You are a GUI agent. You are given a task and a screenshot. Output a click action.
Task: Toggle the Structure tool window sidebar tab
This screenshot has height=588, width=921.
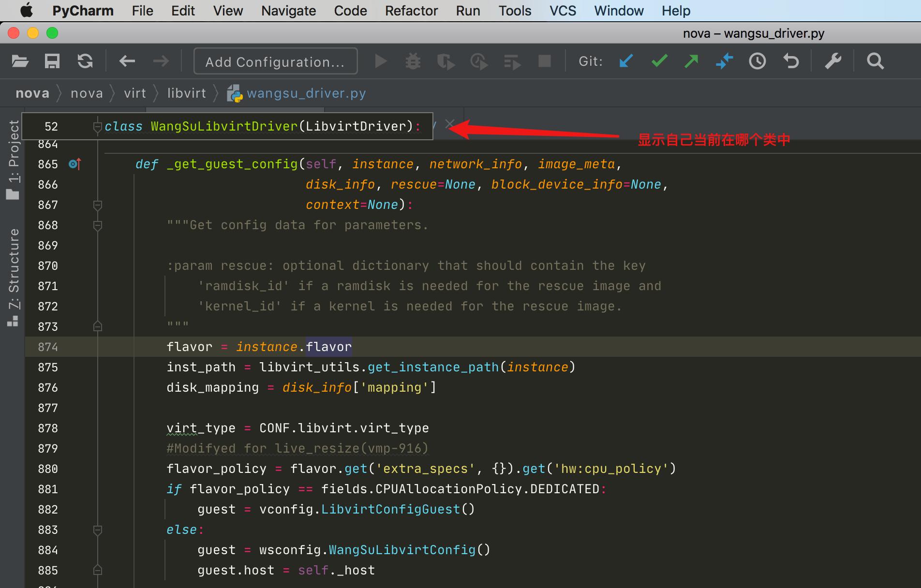tap(13, 277)
